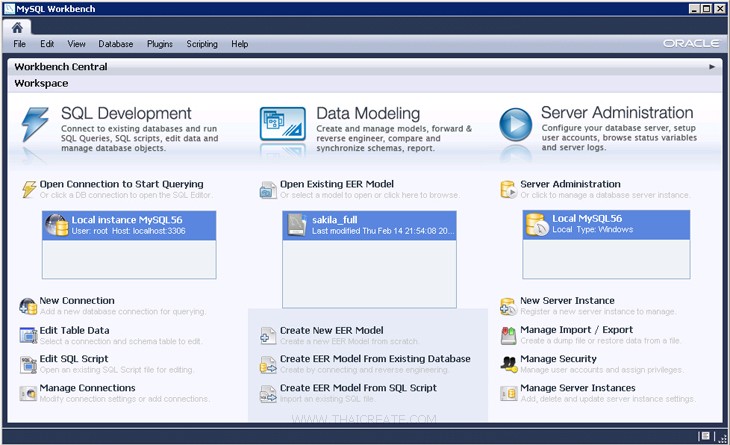Click the Create New EER Model icon
The width and height of the screenshot is (730, 445).
click(268, 336)
